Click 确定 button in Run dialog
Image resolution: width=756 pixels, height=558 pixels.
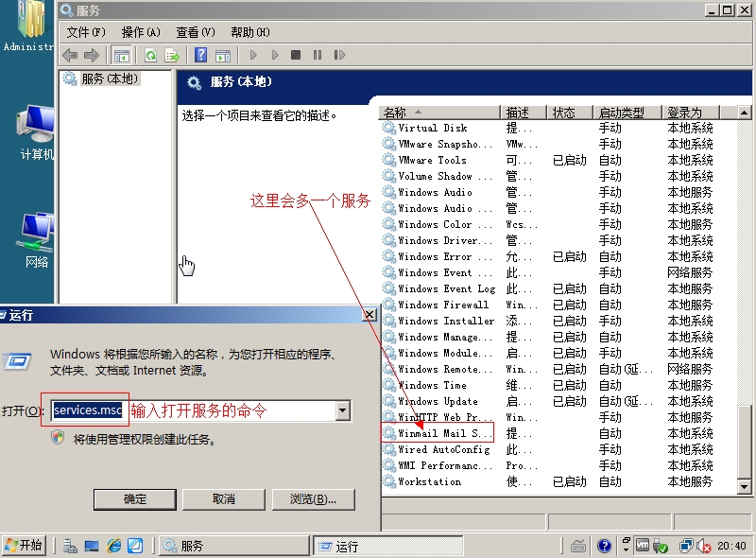click(x=135, y=499)
